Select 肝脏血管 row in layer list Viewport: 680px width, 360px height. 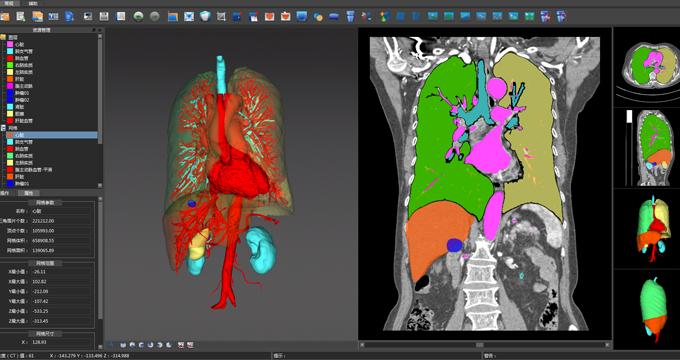coord(51,121)
